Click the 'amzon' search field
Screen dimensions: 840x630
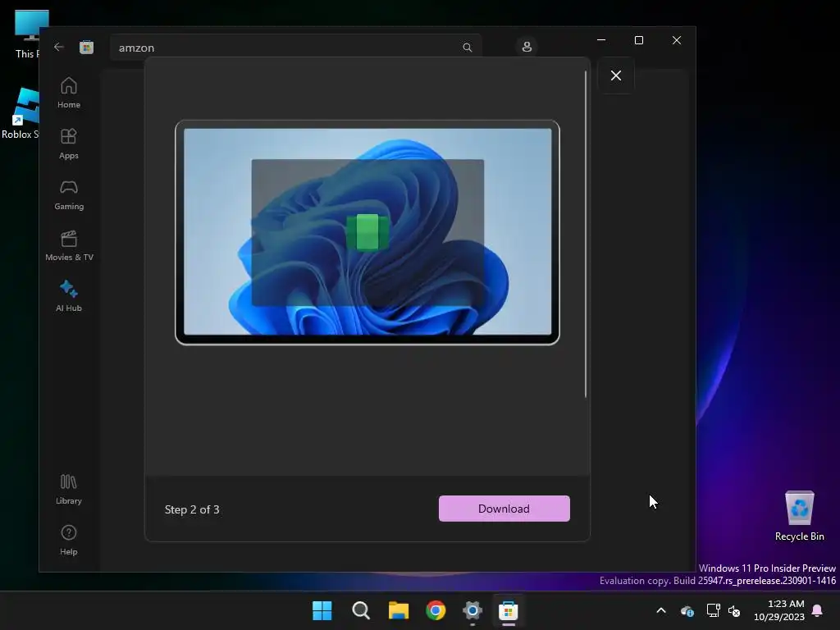296,48
